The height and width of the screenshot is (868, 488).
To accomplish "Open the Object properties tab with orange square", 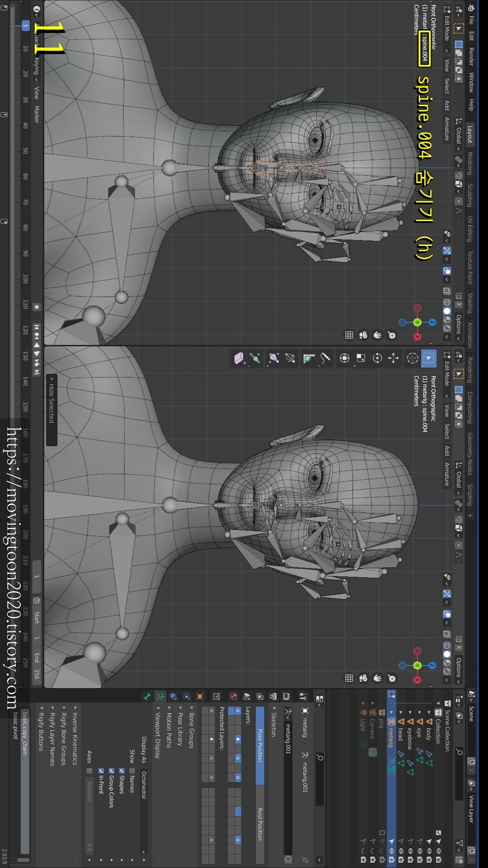I will coord(200,697).
